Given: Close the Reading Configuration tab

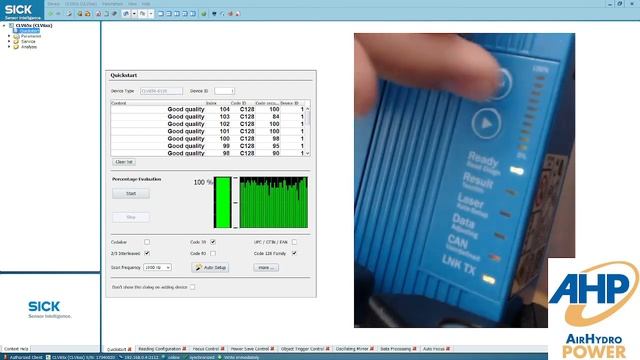Looking at the screenshot, I should pos(184,349).
